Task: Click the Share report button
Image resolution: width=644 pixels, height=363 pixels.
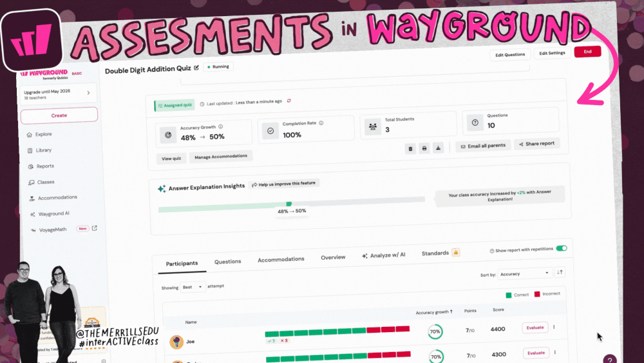Action: point(537,144)
